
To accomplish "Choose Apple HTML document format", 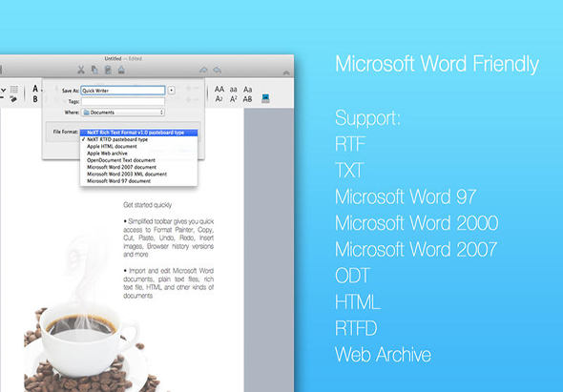I will click(138, 147).
